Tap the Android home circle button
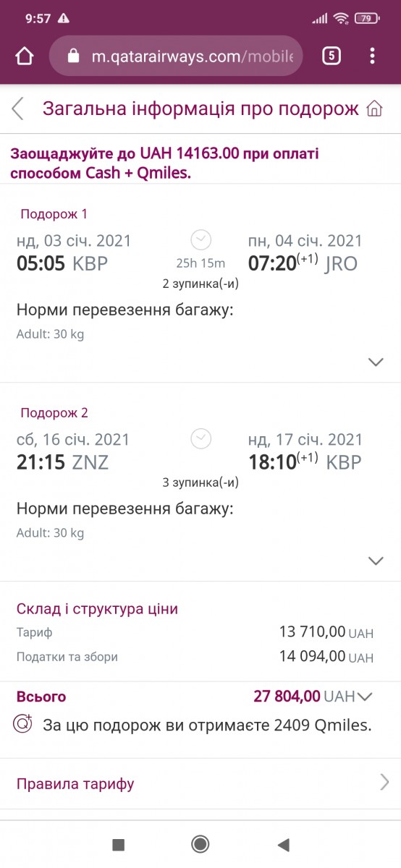Image resolution: width=401 pixels, height=868 pixels. click(x=200, y=844)
